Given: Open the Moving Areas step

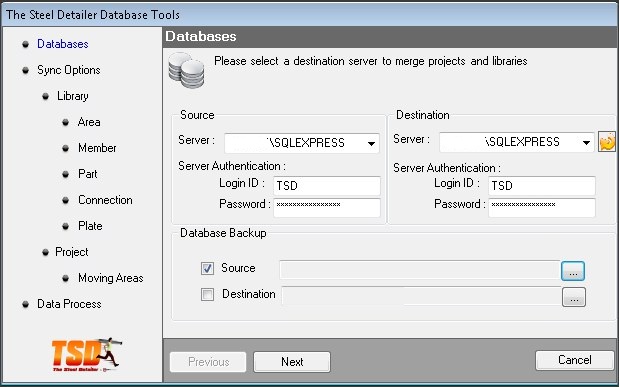Looking at the screenshot, I should 111,278.
